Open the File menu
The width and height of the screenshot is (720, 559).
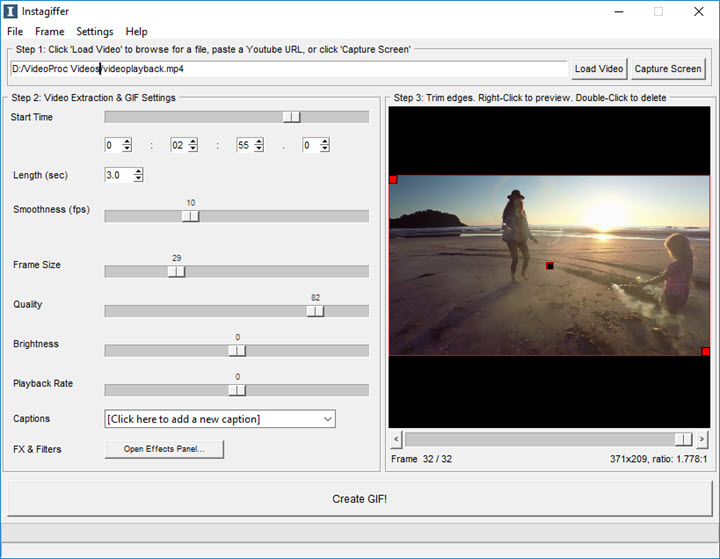click(x=15, y=32)
